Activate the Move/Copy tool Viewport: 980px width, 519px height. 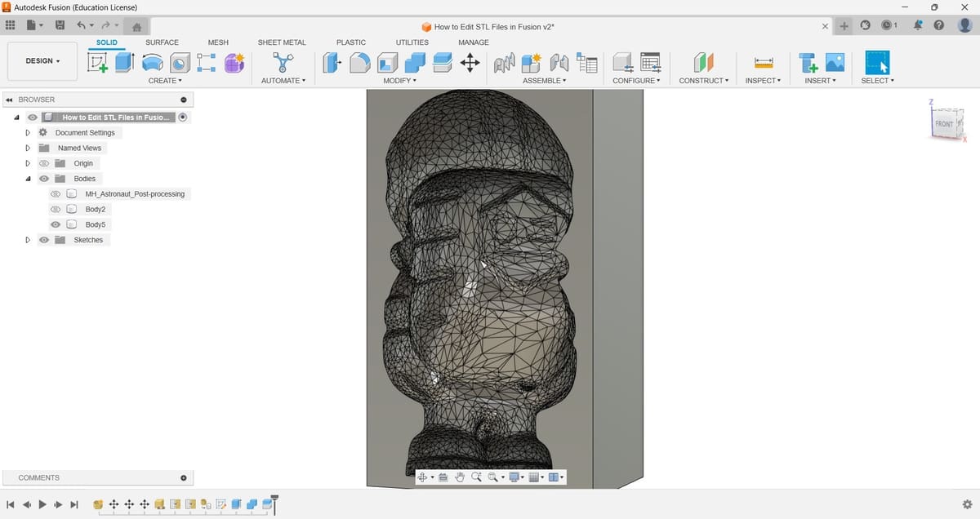click(470, 63)
